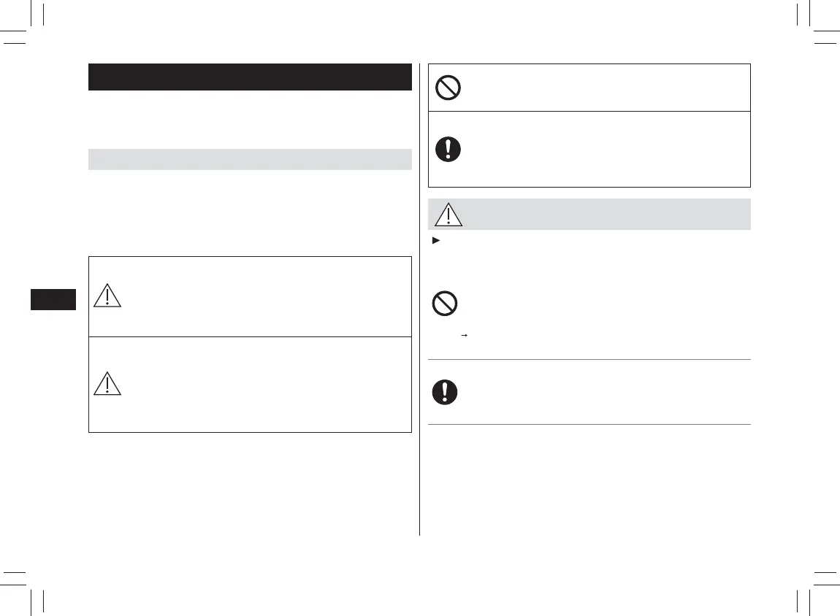The height and width of the screenshot is (616, 840).
Task: Click the horizontal rule below the lower exclamation circle
Action: [x=587, y=424]
